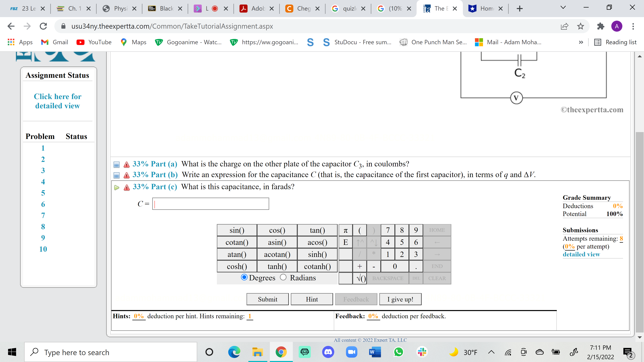Collapse Part (c) green arrow
Screen dimensions: 644x362
pyautogui.click(x=117, y=187)
